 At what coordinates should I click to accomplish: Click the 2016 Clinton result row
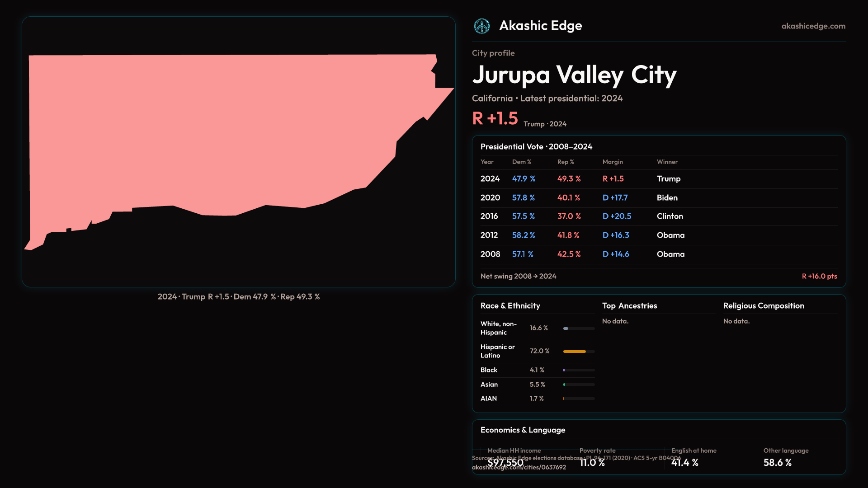point(658,216)
